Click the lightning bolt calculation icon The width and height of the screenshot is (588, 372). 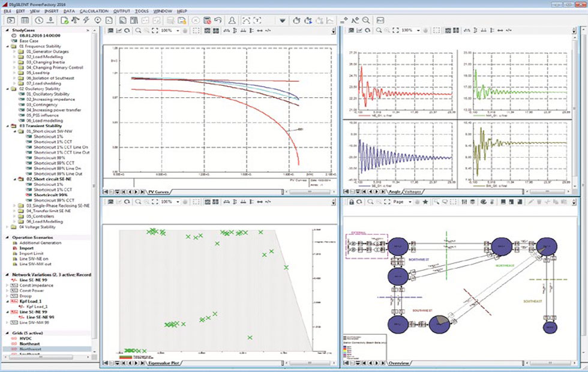pyautogui.click(x=86, y=20)
